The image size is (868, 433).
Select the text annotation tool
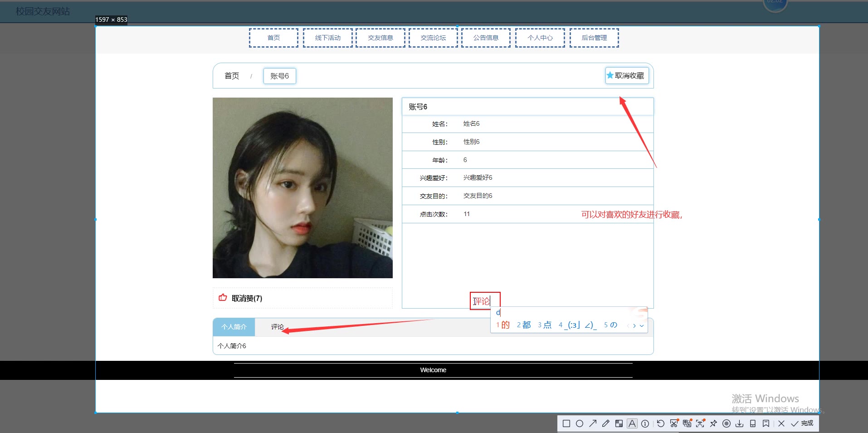coord(632,423)
